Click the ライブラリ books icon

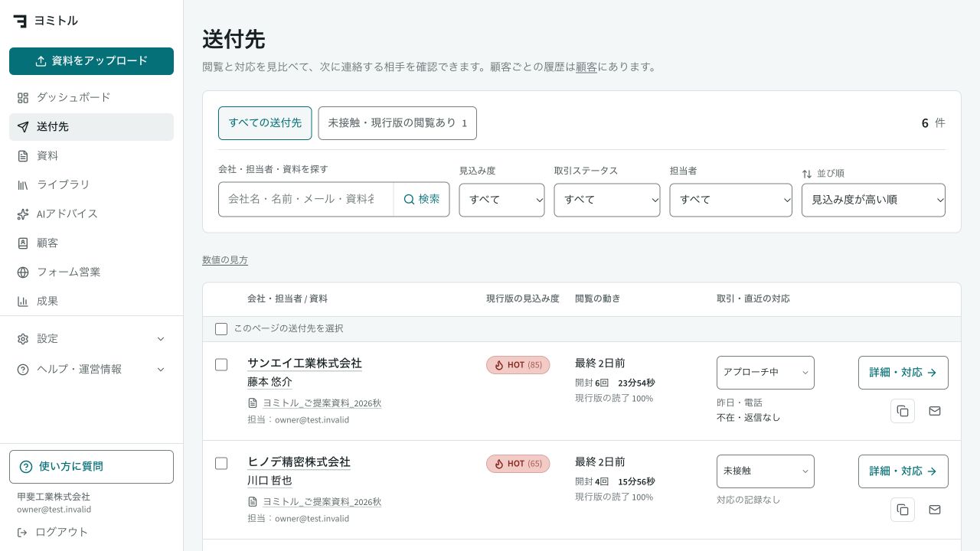click(23, 185)
